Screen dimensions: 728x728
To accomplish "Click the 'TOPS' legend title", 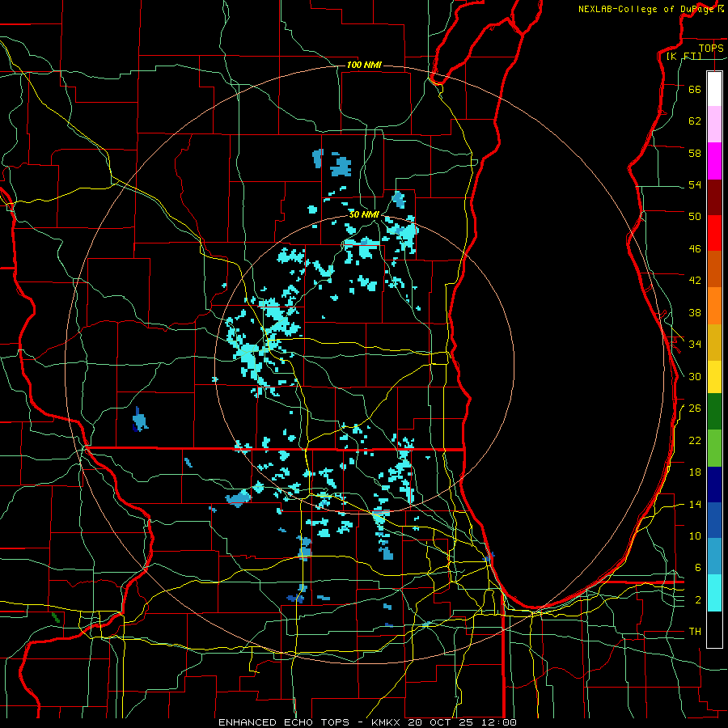I will (711, 48).
